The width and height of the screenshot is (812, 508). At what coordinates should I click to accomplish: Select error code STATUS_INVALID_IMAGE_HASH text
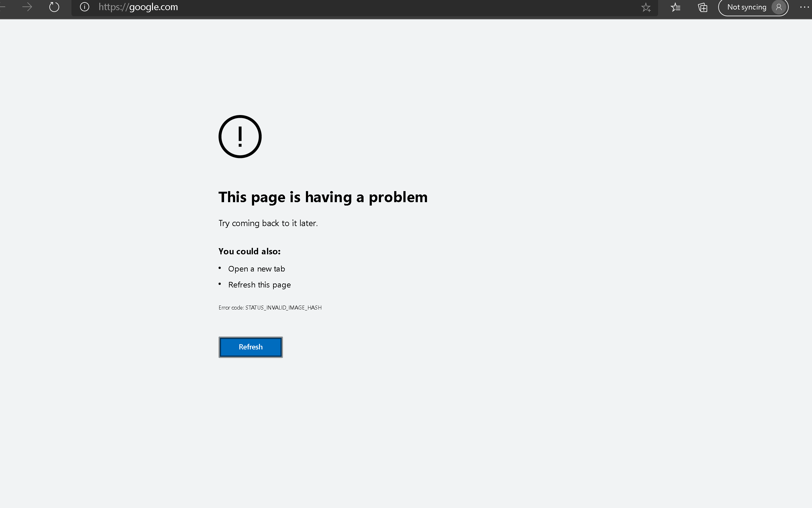coord(269,307)
